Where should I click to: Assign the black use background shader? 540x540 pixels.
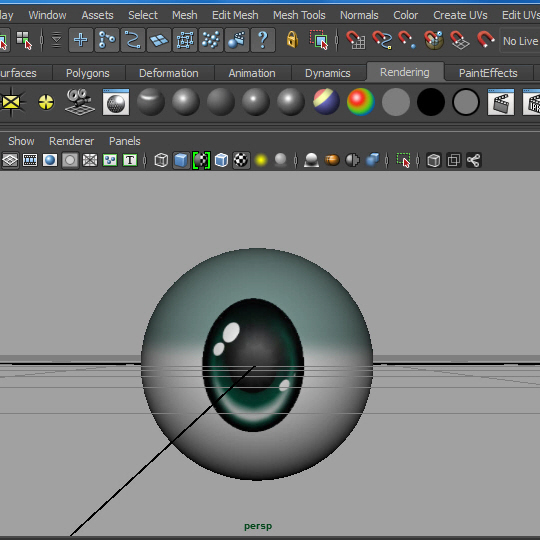(431, 102)
